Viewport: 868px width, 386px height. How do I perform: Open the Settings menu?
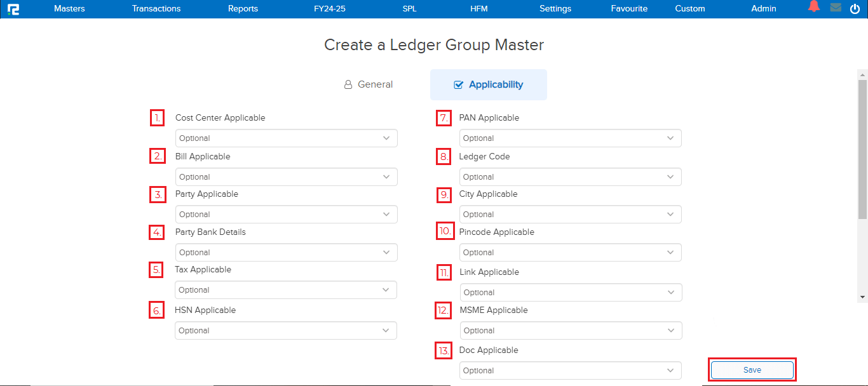point(555,9)
